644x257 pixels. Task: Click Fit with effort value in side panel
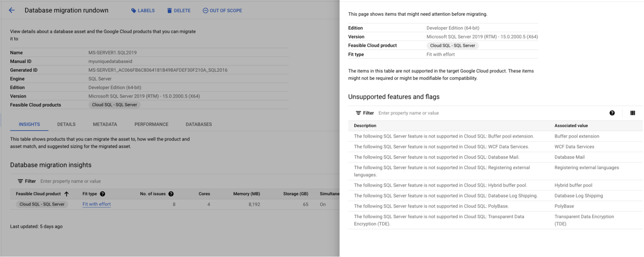point(440,55)
